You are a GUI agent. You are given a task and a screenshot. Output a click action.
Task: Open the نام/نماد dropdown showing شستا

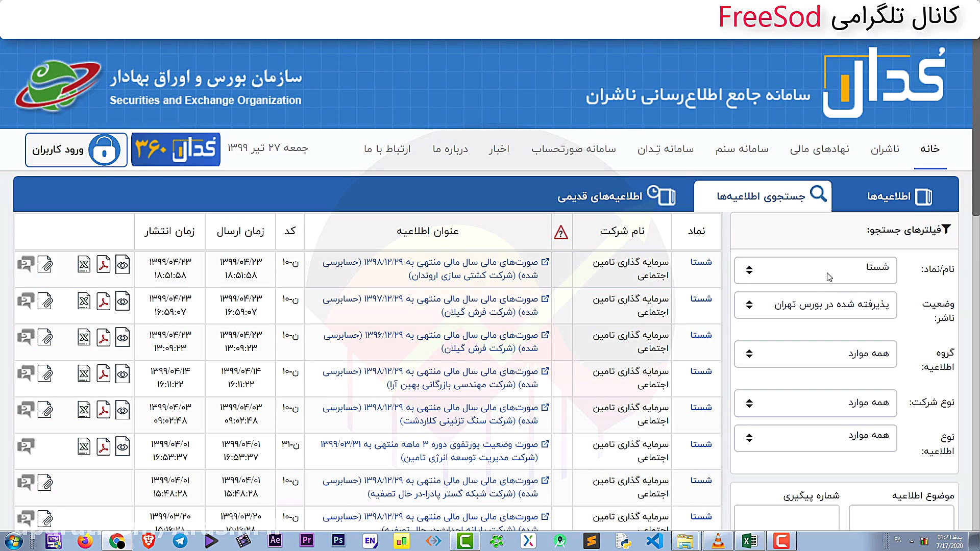(x=815, y=270)
